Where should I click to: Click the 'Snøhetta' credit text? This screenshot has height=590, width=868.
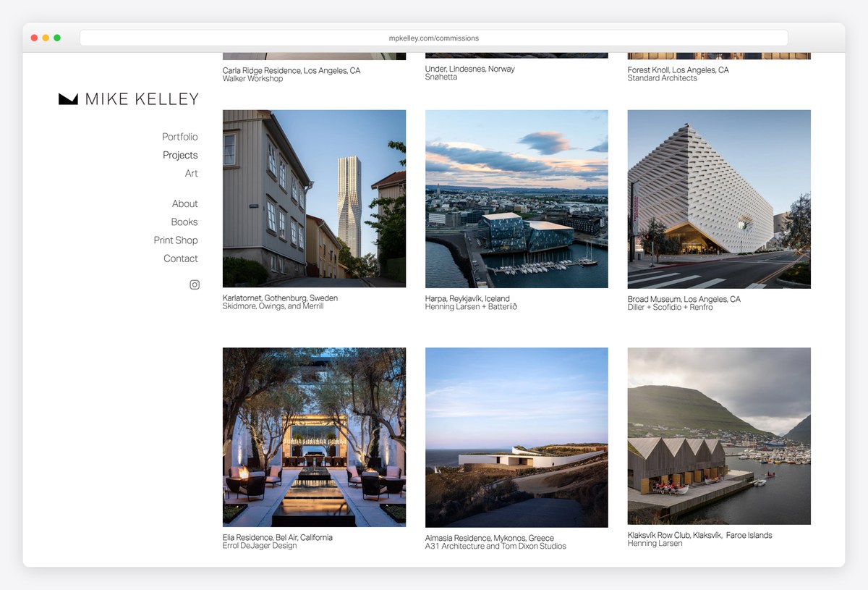[441, 77]
